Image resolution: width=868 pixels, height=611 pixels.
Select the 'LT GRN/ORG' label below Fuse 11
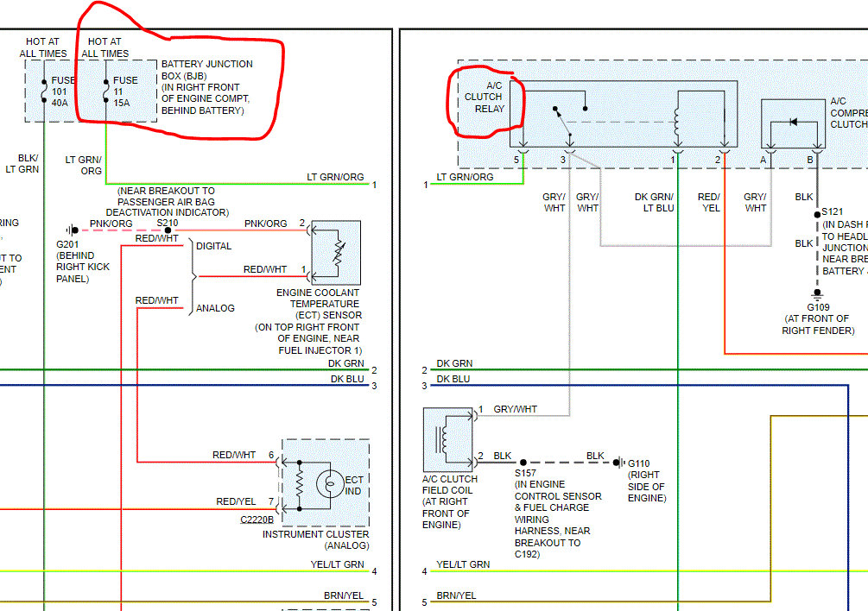84,166
